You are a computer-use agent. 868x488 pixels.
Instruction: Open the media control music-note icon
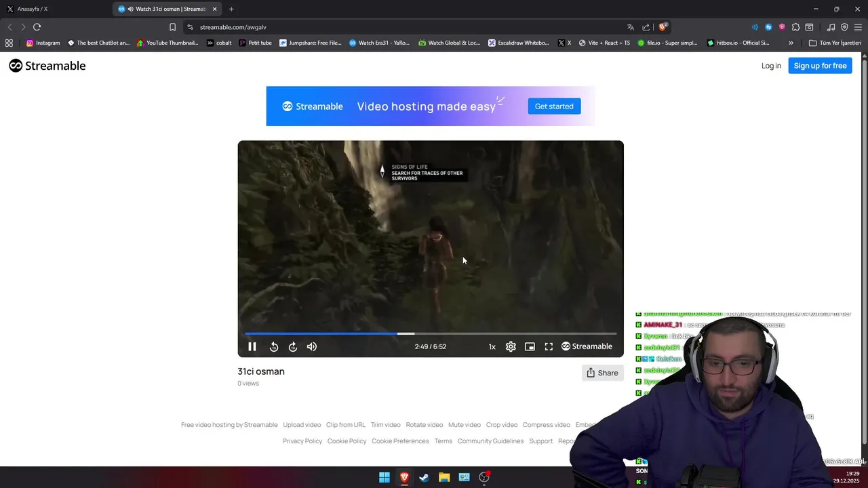831,27
